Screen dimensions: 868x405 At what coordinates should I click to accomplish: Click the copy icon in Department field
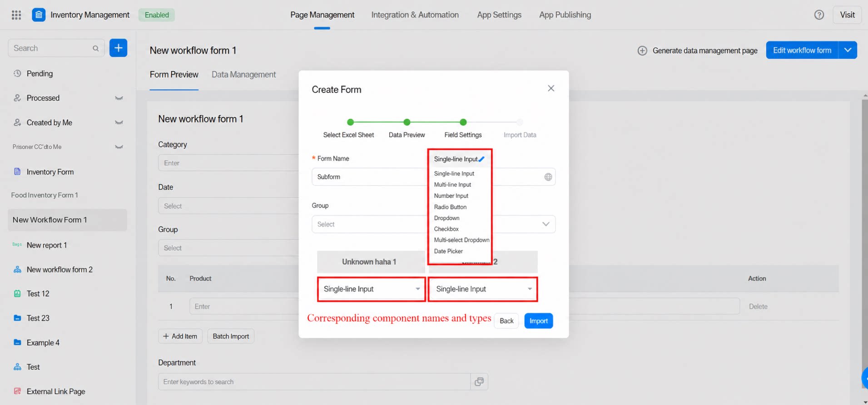pyautogui.click(x=479, y=382)
